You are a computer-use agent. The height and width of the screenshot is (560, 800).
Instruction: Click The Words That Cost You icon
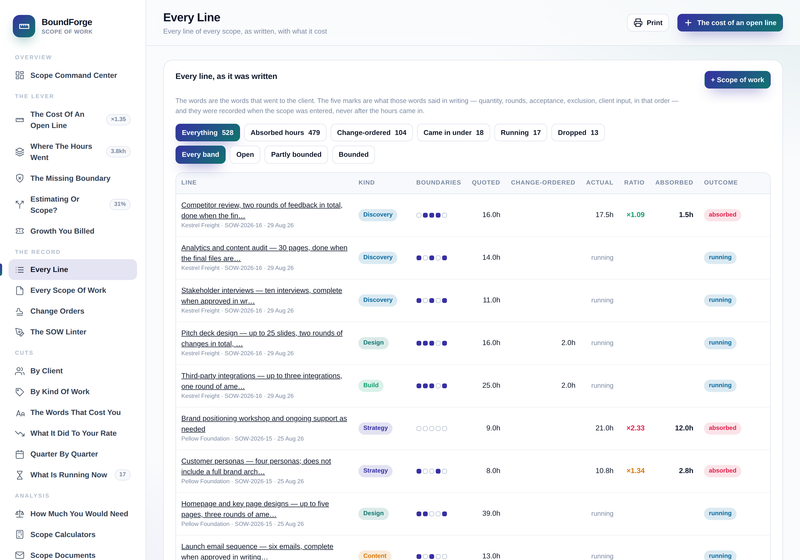(20, 413)
